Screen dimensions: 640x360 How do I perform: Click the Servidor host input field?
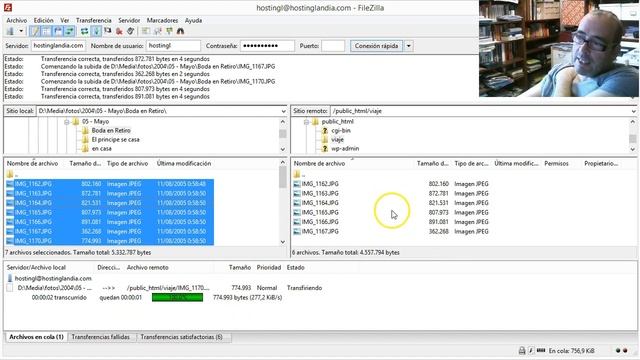(x=58, y=46)
